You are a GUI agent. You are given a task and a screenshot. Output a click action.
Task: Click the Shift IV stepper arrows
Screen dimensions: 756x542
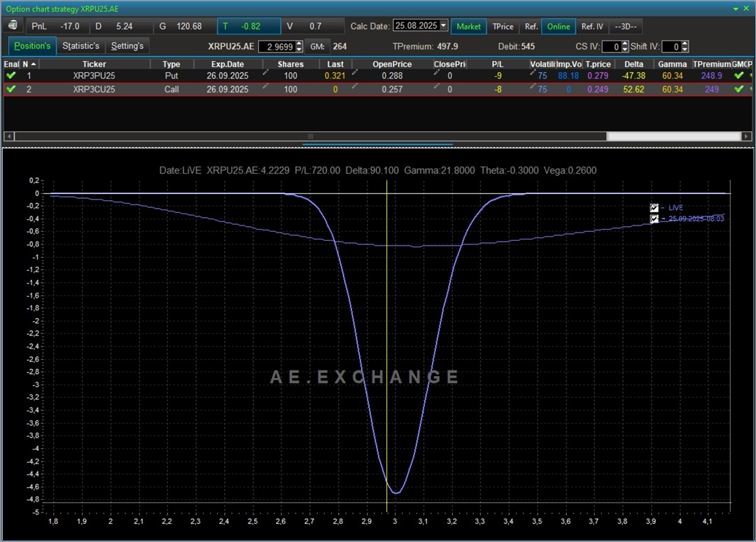click(x=685, y=46)
